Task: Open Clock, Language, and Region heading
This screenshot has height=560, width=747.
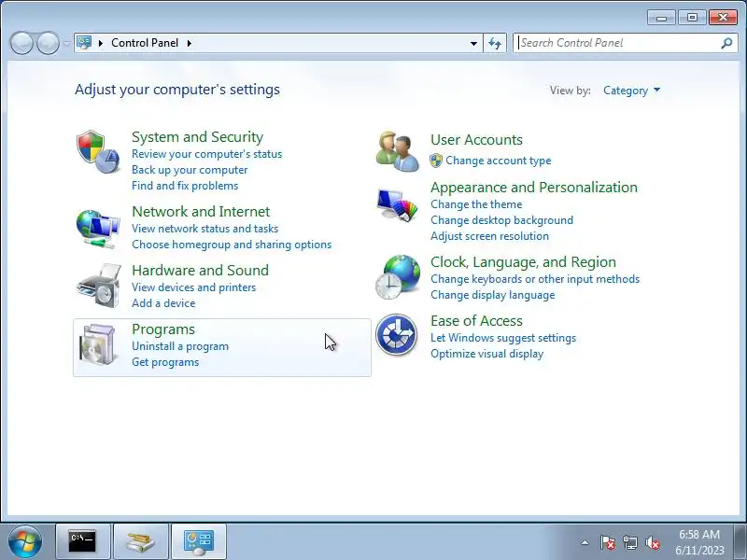Action: (523, 262)
